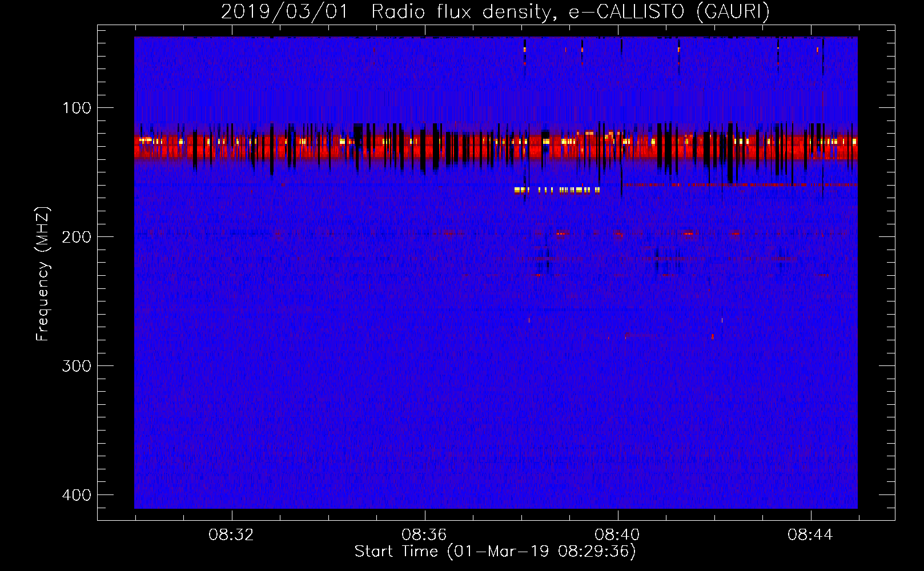
Task: Click the 08:40 time tick label
Action: [x=617, y=535]
